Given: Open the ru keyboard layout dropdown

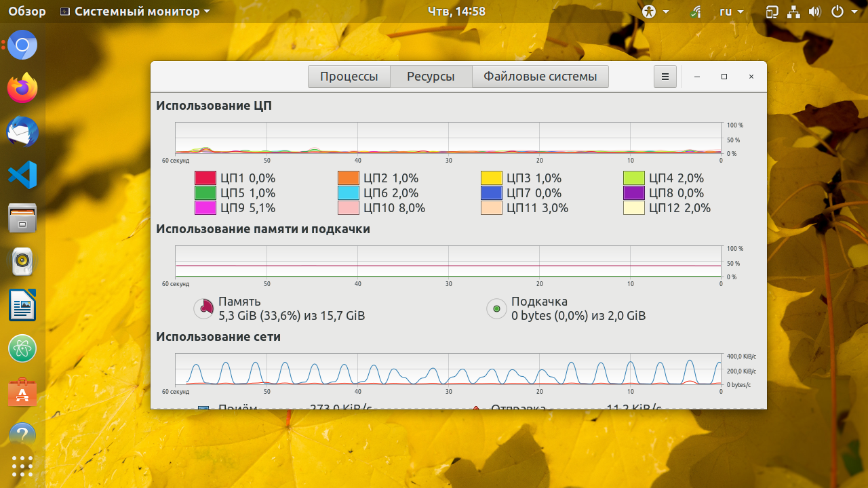Looking at the screenshot, I should coord(731,12).
